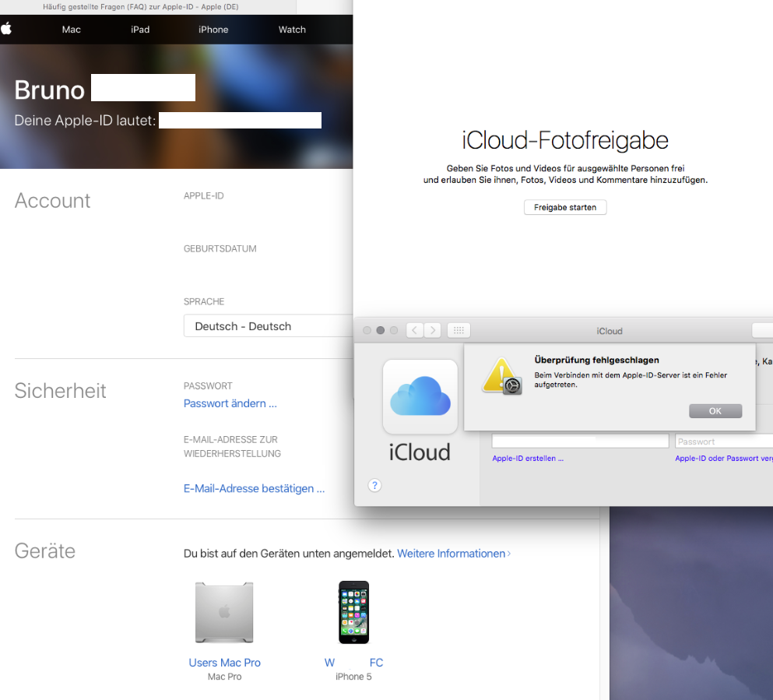Select Watch in the Apple nav bar

(x=292, y=30)
